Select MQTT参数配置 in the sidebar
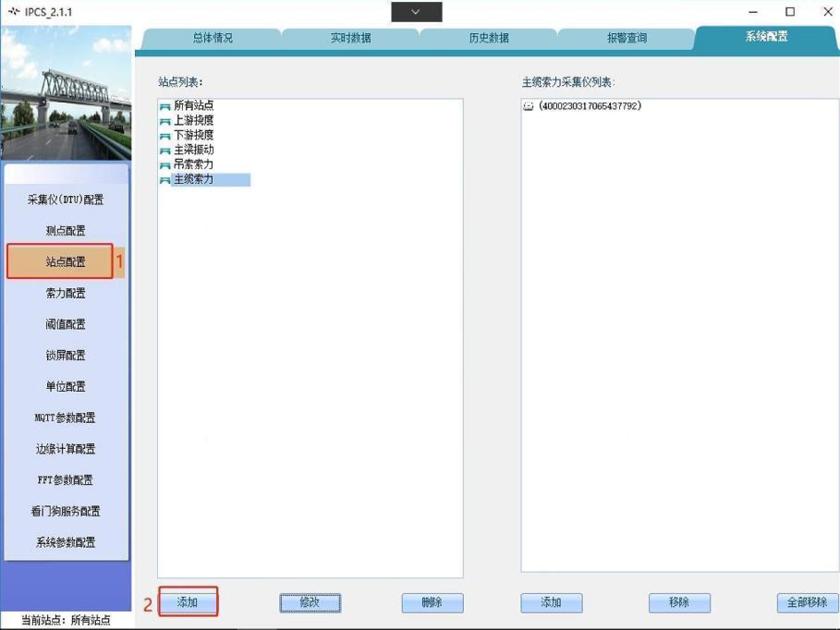 tap(66, 418)
